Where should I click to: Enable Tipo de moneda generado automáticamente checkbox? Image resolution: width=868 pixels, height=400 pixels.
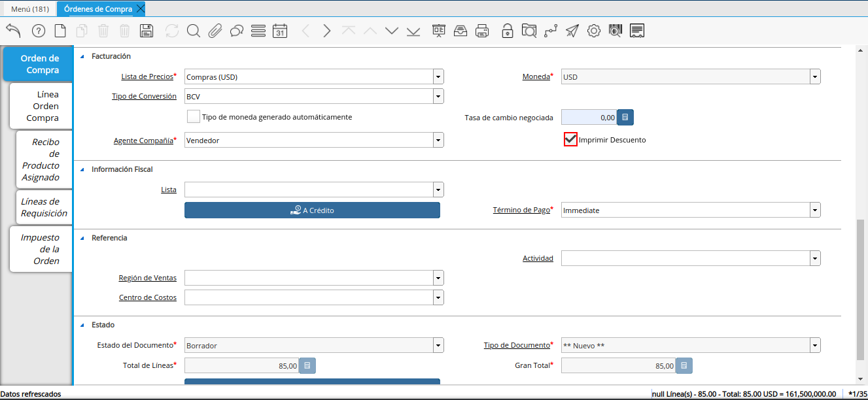coord(193,117)
